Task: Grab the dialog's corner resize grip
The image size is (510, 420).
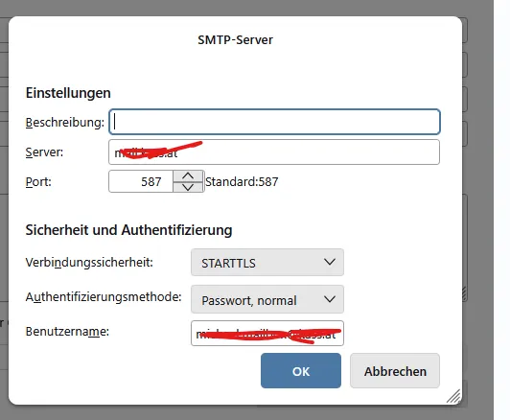Action: (453, 397)
